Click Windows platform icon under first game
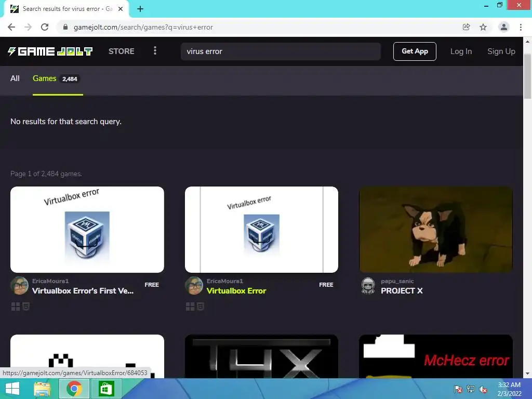 [x=16, y=307]
